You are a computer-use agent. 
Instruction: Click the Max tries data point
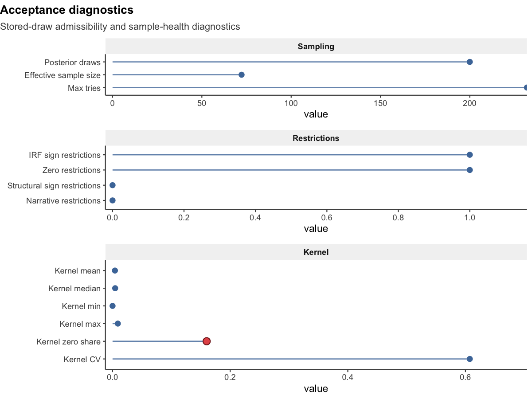pos(526,88)
